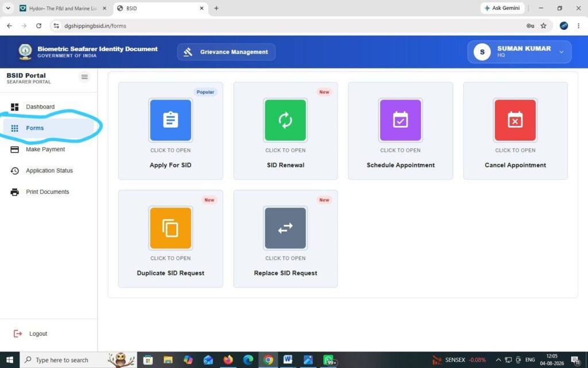The image size is (588, 368).
Task: Click the user avatar circle with letter S
Action: 482,52
